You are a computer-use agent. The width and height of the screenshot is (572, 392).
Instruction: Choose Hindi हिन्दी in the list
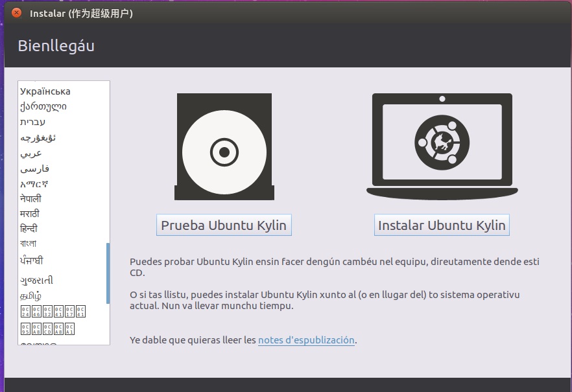coord(29,229)
